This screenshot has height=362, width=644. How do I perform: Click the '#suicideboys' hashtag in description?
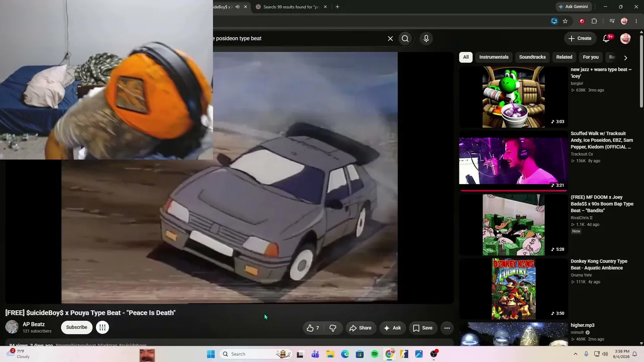pyautogui.click(x=133, y=345)
